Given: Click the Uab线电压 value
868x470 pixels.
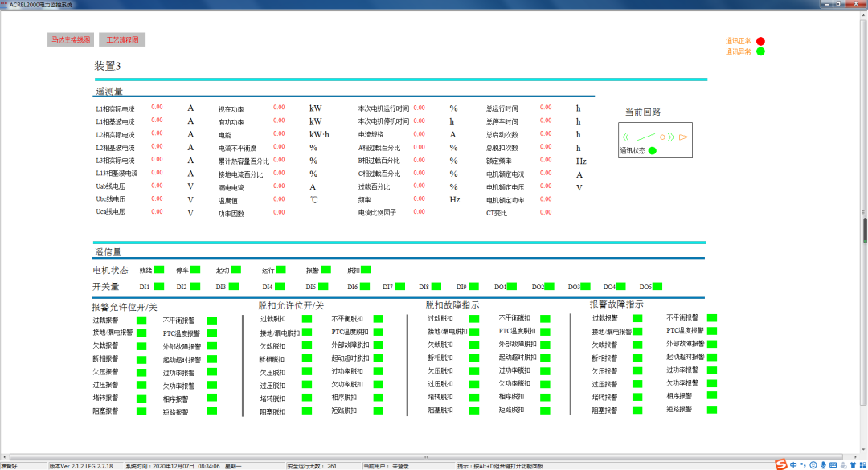Looking at the screenshot, I should coord(158,186).
